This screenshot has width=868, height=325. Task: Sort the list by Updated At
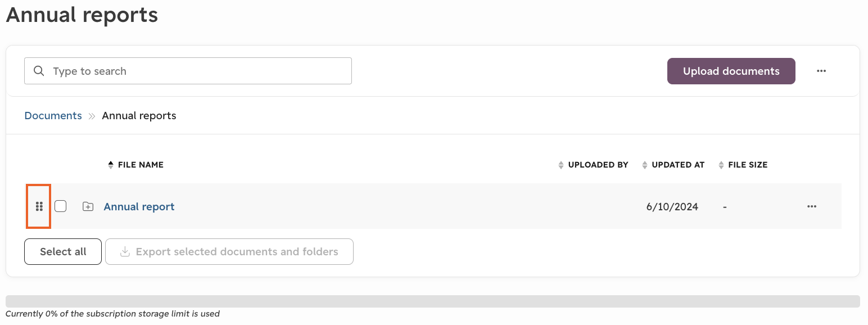pyautogui.click(x=673, y=165)
